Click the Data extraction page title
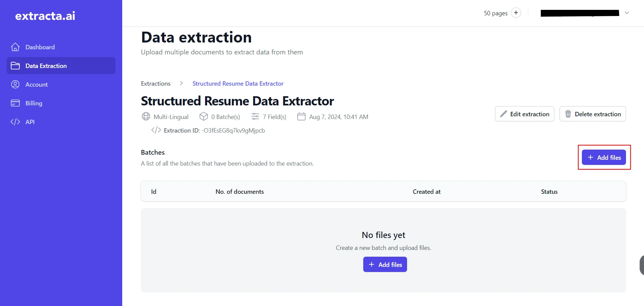 (x=197, y=37)
